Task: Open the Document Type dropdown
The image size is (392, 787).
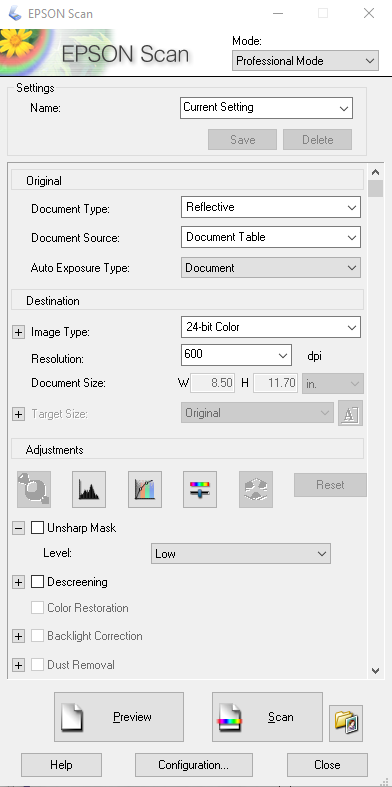Action: pyautogui.click(x=271, y=207)
